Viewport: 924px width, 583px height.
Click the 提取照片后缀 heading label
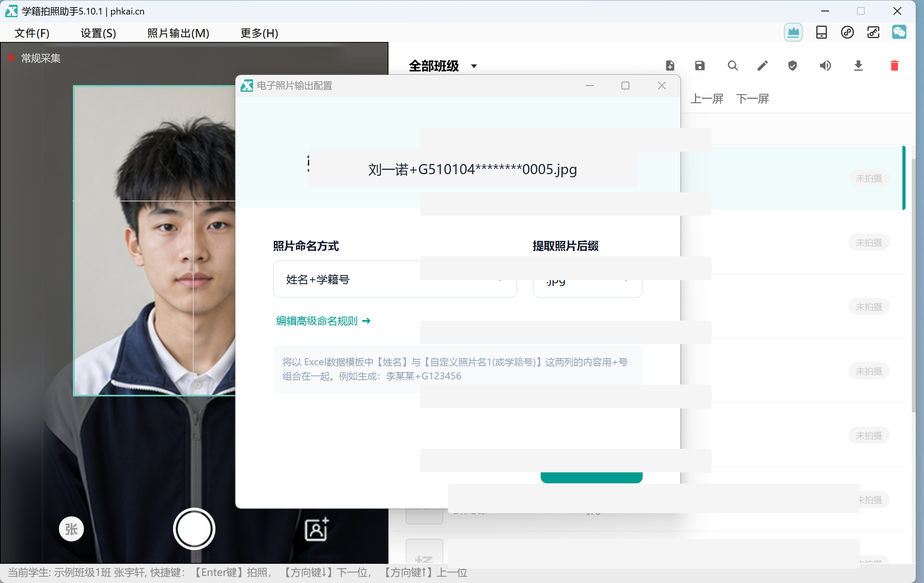click(565, 246)
